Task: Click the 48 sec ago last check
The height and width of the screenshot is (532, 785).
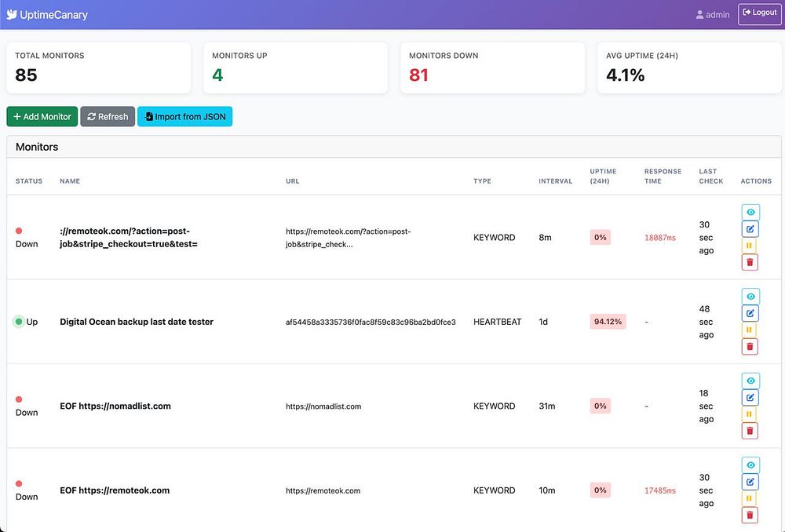Action: [706, 322]
